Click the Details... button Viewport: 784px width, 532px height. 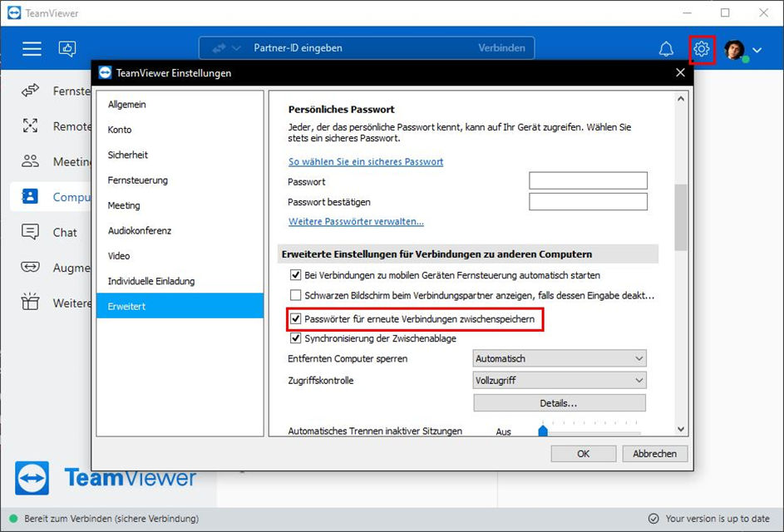560,403
